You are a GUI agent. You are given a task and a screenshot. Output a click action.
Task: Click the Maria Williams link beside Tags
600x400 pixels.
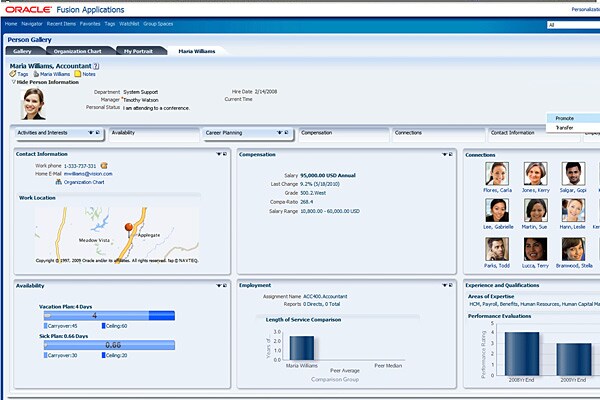[x=55, y=74]
